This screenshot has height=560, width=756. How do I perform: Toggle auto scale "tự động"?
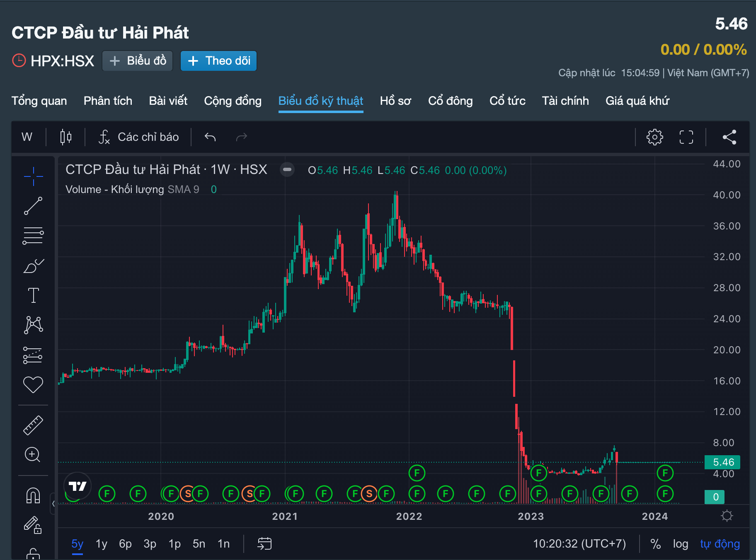(x=720, y=544)
